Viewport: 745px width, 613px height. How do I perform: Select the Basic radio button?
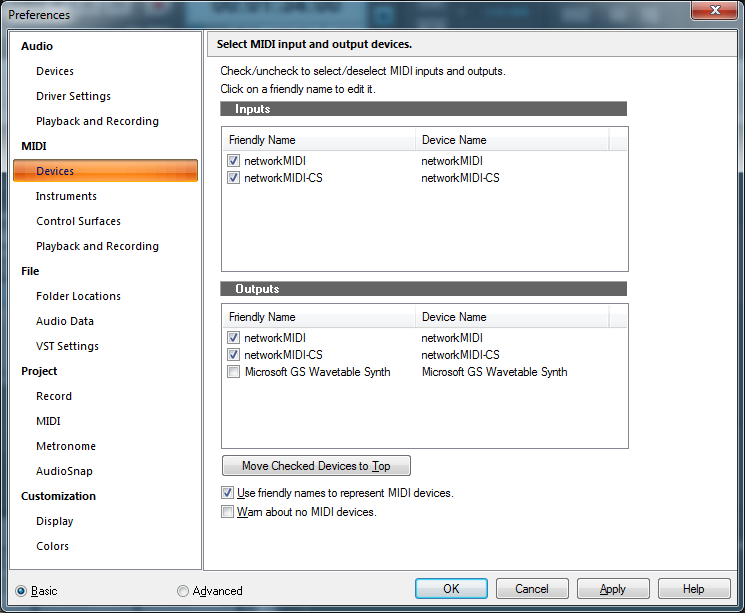pos(21,591)
